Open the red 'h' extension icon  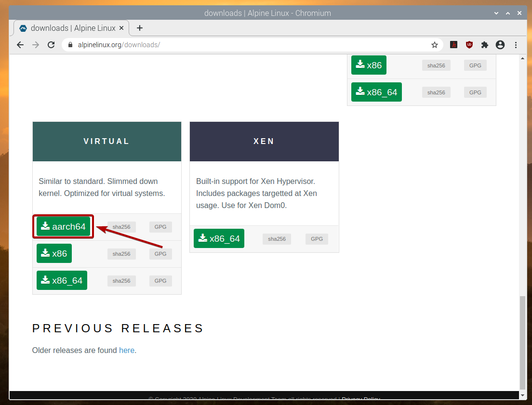pyautogui.click(x=453, y=45)
